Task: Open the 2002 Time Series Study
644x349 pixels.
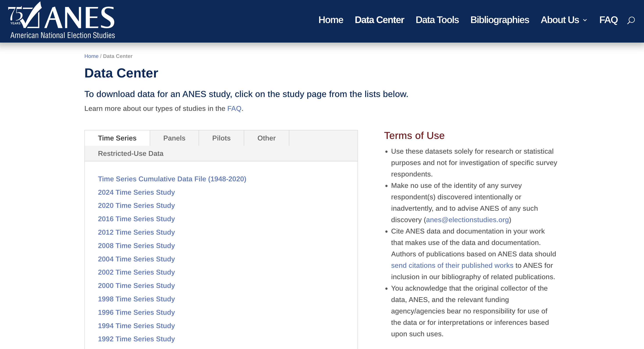Action: [136, 272]
